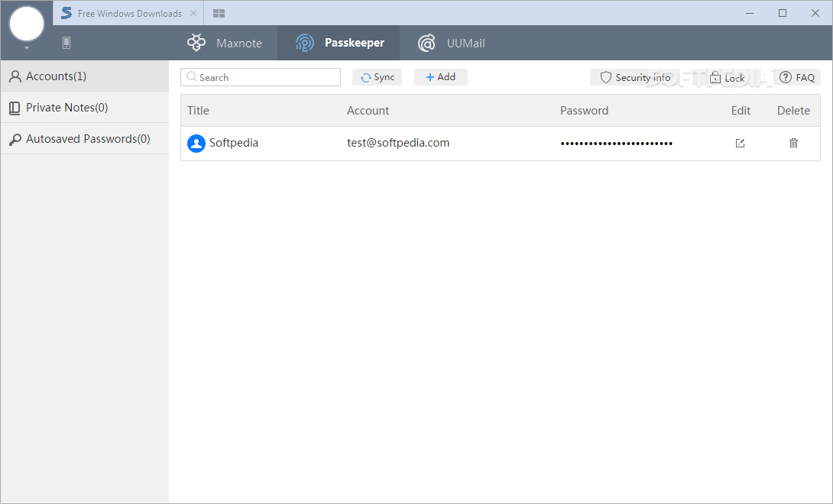Open the quick access grid icon
833x504 pixels.
tap(219, 13)
